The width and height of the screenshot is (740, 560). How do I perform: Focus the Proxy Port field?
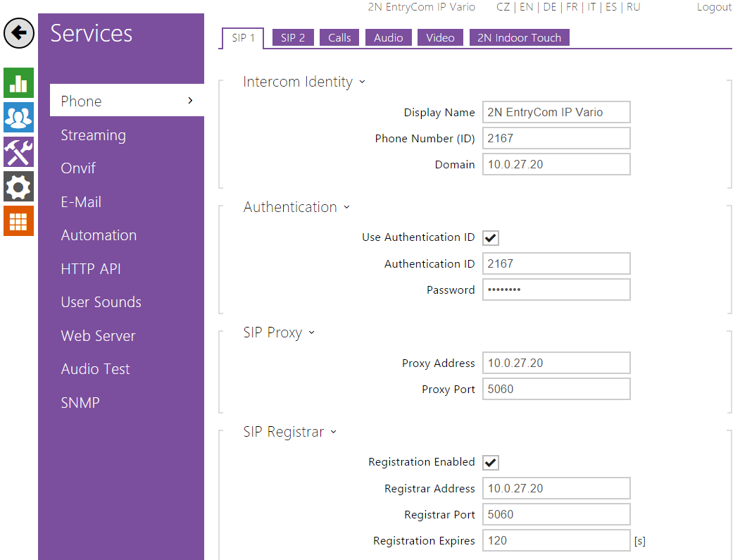(556, 389)
